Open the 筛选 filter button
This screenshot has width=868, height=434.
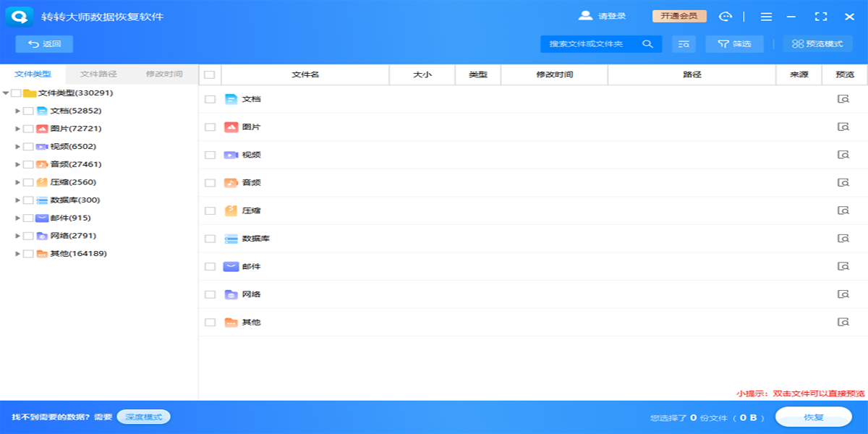click(x=733, y=44)
